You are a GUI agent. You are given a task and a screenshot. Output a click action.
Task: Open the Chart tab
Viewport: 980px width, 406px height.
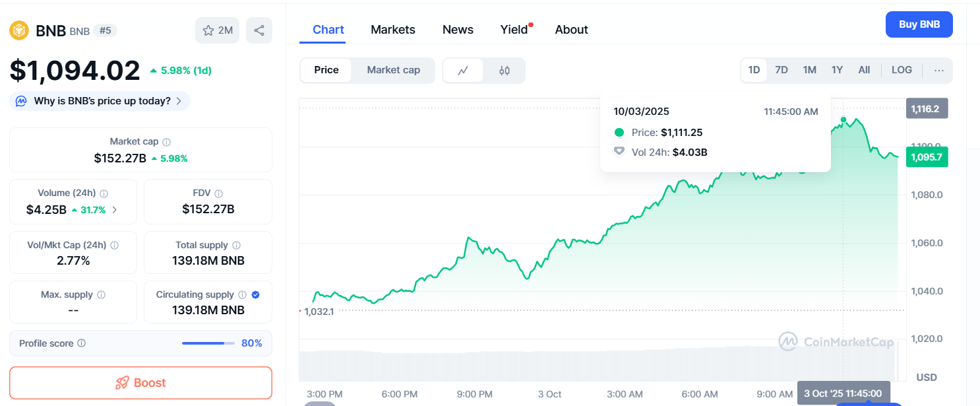[x=328, y=30]
